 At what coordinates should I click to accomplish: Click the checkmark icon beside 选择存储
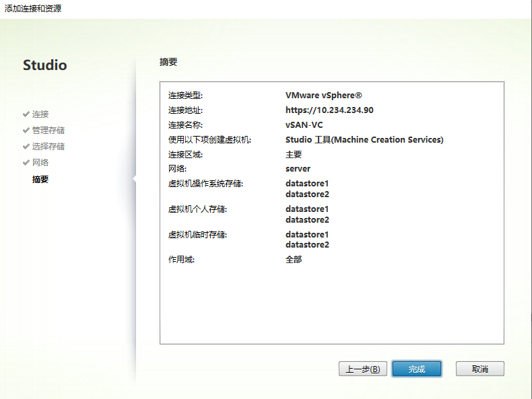[x=26, y=147]
